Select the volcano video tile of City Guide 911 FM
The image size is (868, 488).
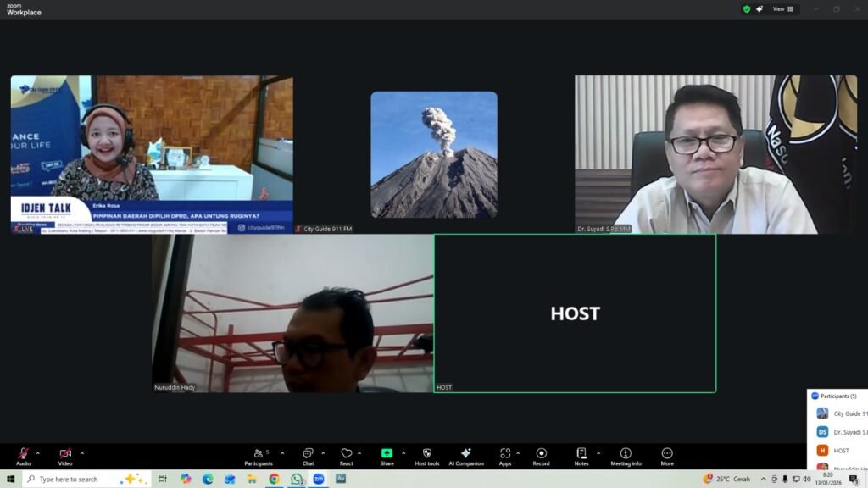pyautogui.click(x=433, y=155)
